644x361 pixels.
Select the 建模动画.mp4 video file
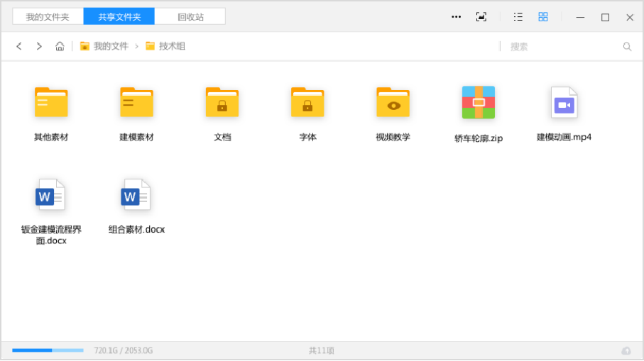[564, 103]
